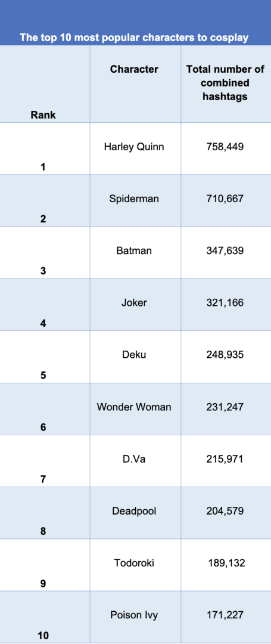Click the 758,449 hashtag value
This screenshot has height=644, width=271.
point(225,147)
